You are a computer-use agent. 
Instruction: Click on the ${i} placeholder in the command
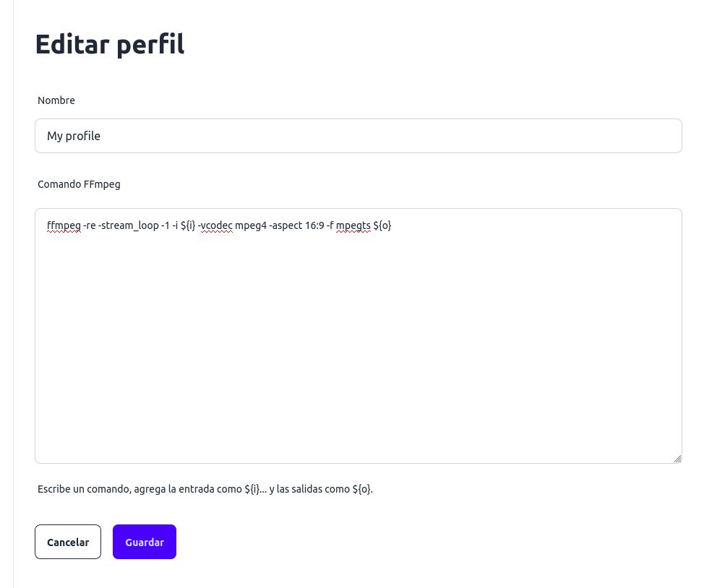click(188, 225)
